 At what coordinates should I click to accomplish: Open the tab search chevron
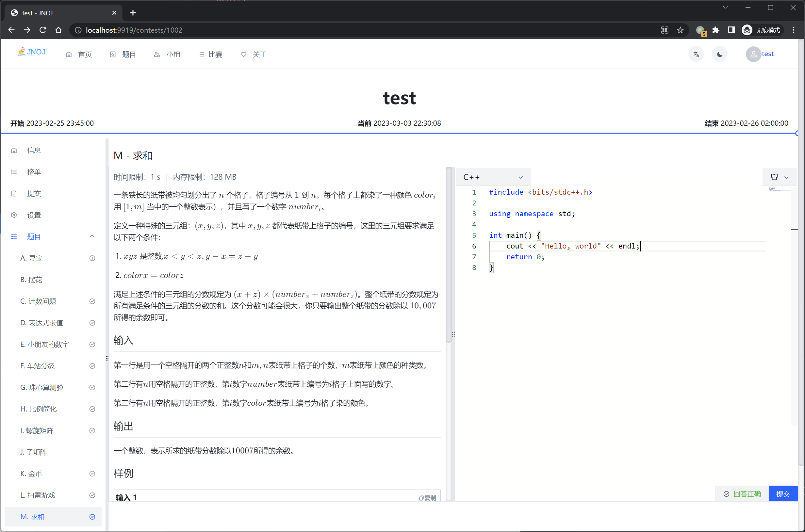coord(726,8)
